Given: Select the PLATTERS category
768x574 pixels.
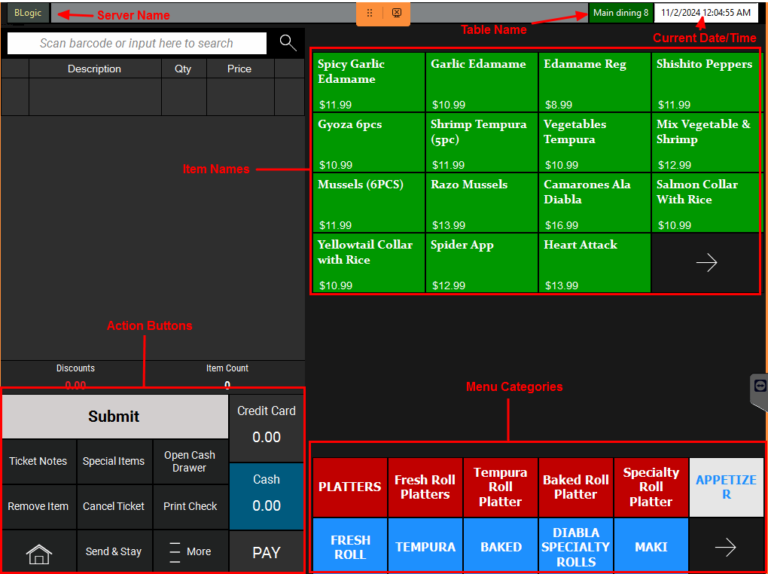Looking at the screenshot, I should point(350,487).
